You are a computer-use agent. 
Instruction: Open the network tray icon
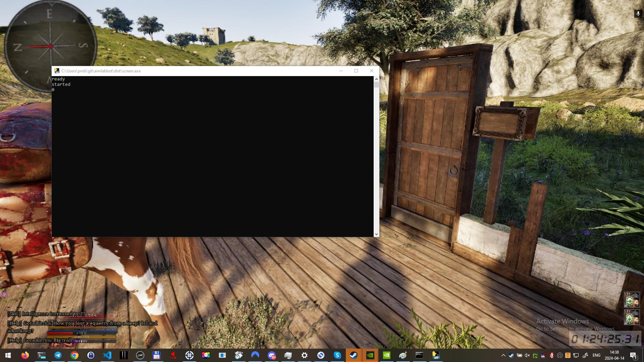[576, 355]
